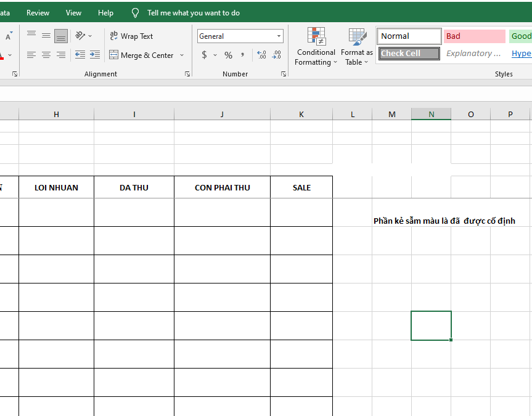Open Alignment settings dialog launcher

(x=187, y=73)
